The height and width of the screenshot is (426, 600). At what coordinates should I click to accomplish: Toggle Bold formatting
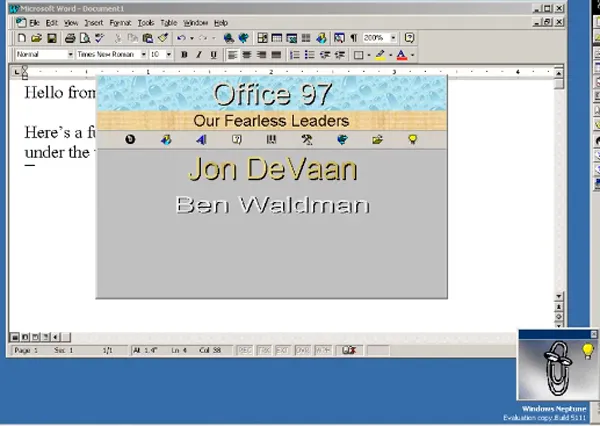pyautogui.click(x=184, y=55)
